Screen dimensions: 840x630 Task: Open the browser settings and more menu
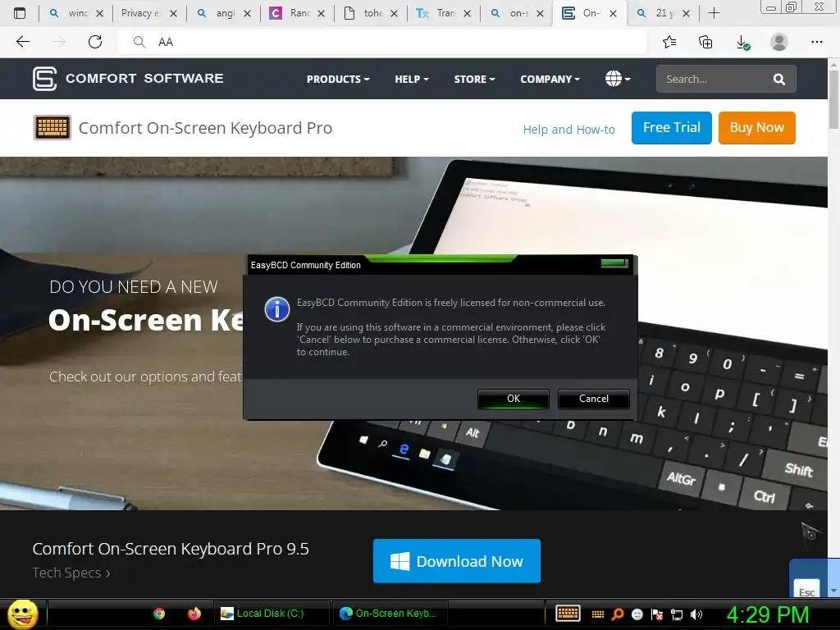[x=816, y=42]
